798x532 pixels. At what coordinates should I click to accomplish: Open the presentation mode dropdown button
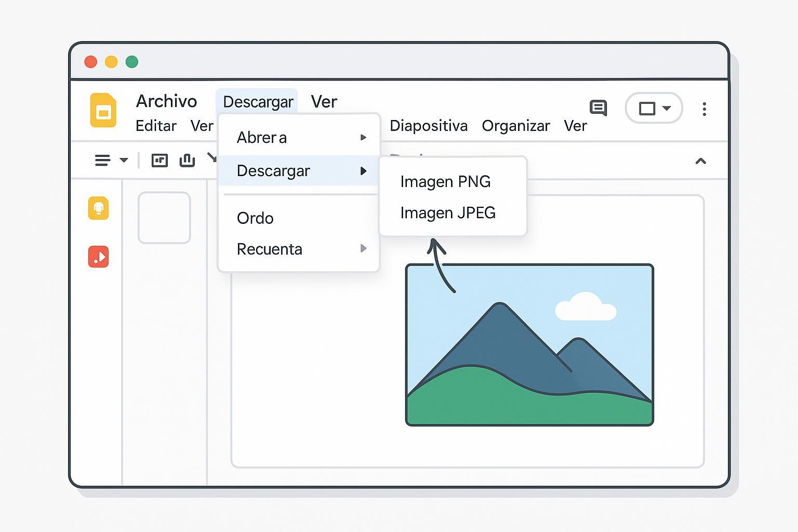(x=654, y=108)
